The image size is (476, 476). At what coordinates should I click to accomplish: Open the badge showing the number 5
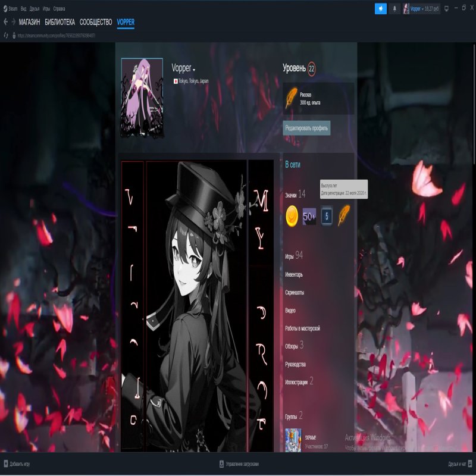(x=326, y=214)
